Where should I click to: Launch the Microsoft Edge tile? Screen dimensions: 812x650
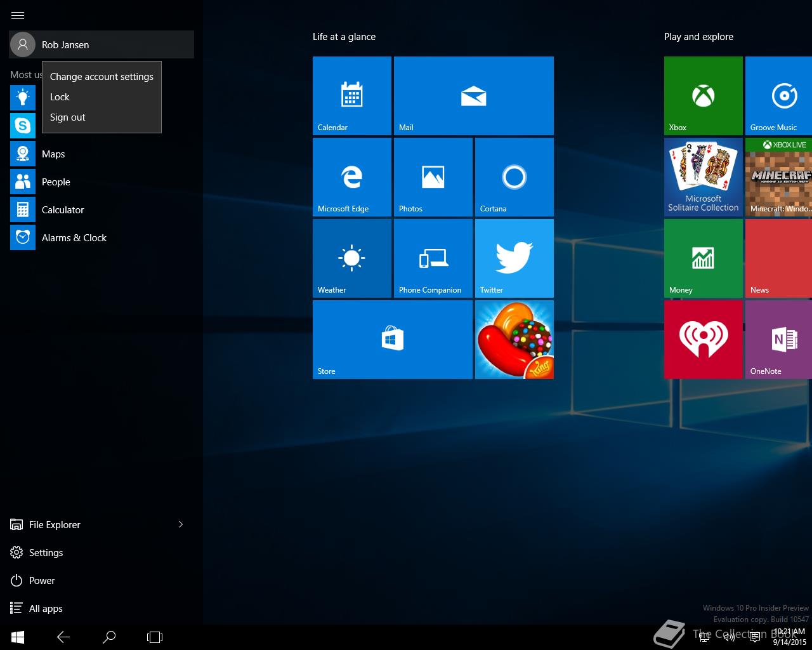[352, 177]
